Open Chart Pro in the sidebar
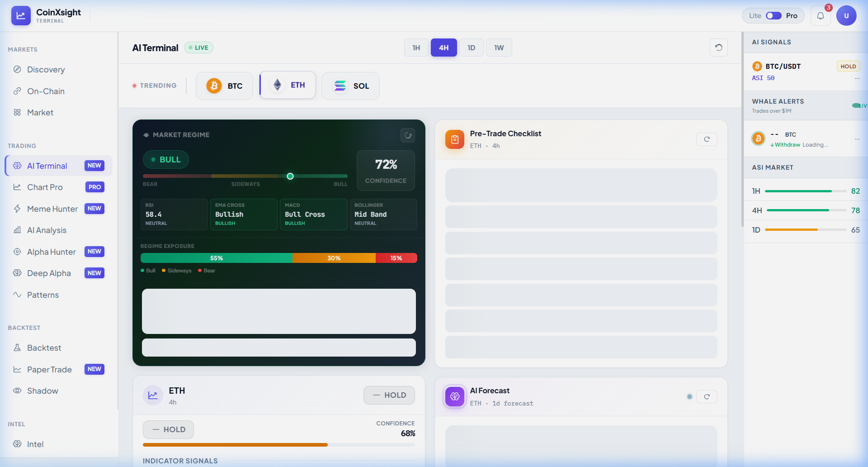This screenshot has width=868, height=467. tap(59, 187)
